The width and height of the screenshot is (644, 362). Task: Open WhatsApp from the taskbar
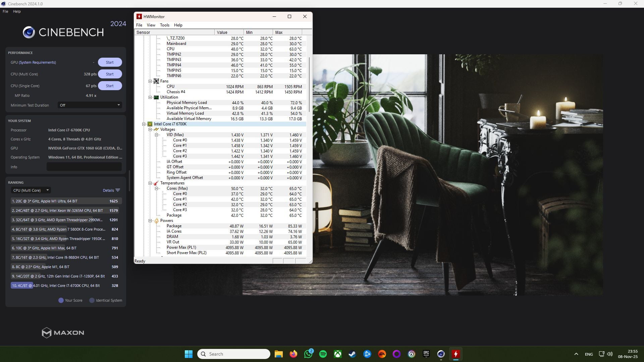(308, 354)
